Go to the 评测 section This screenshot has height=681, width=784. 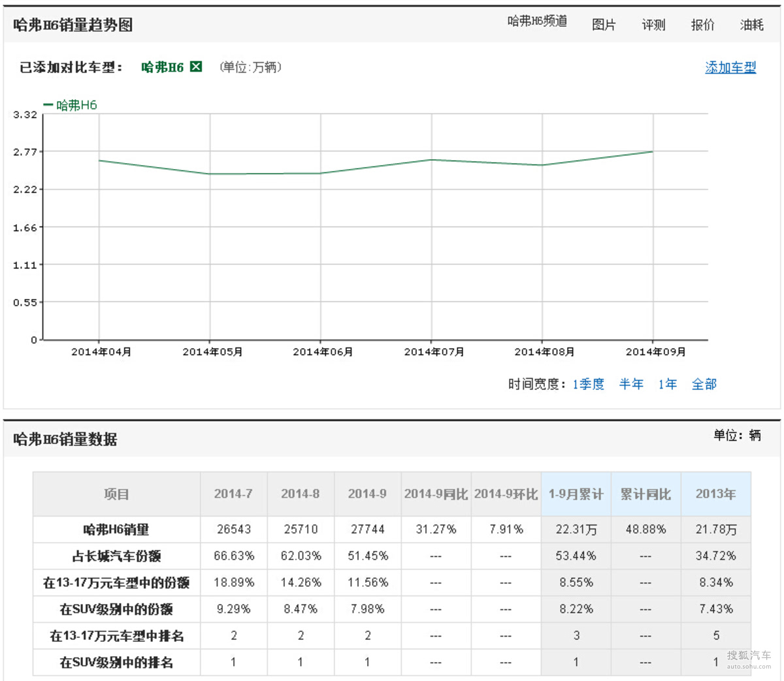[653, 25]
